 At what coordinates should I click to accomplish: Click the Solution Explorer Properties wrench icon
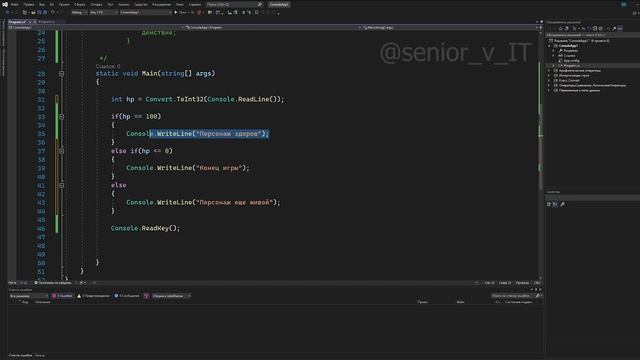tap(614, 29)
